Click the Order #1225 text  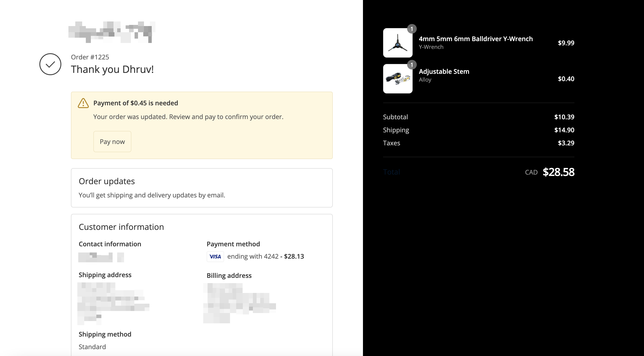click(90, 57)
